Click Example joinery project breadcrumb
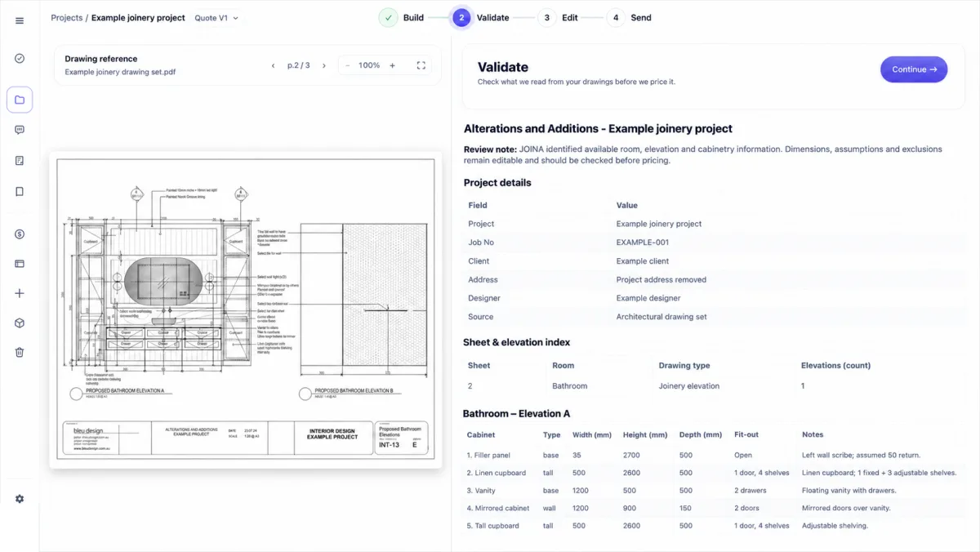980x552 pixels. coord(138,17)
